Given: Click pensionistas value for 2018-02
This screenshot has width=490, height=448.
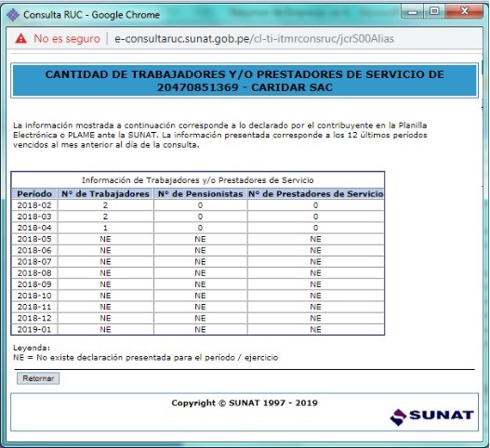Looking at the screenshot, I should (x=200, y=205).
